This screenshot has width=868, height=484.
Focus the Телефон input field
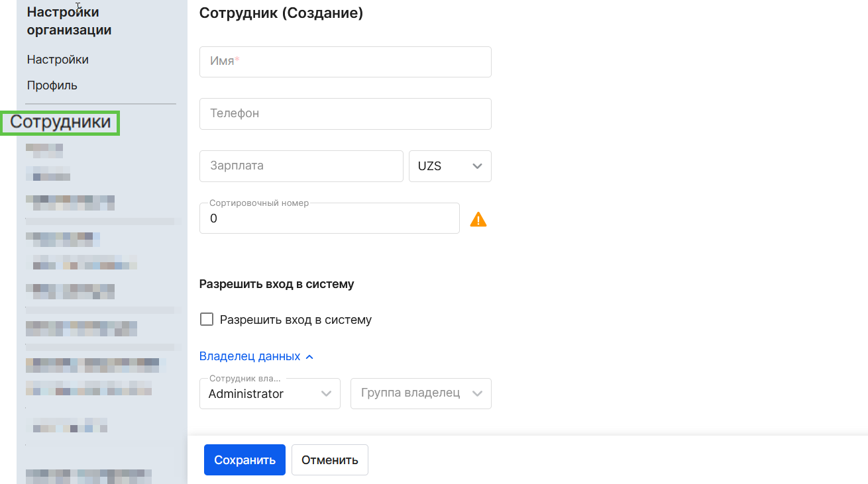pyautogui.click(x=345, y=114)
